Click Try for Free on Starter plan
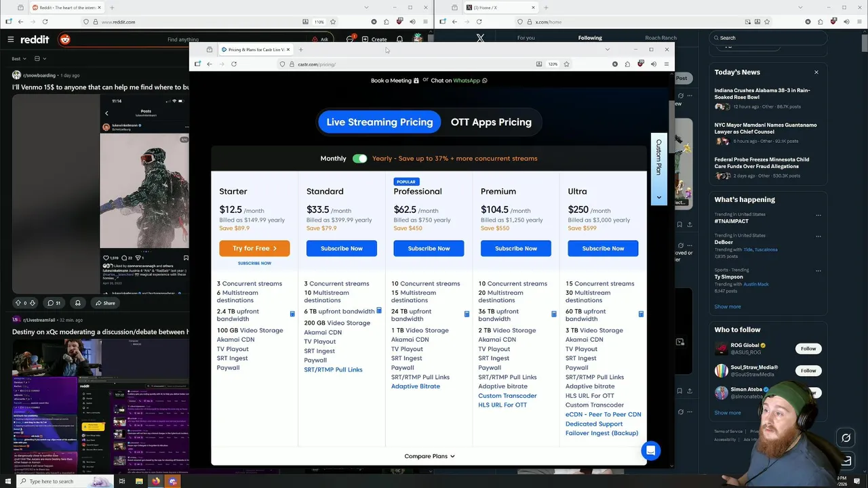This screenshot has width=868, height=488. (x=254, y=248)
